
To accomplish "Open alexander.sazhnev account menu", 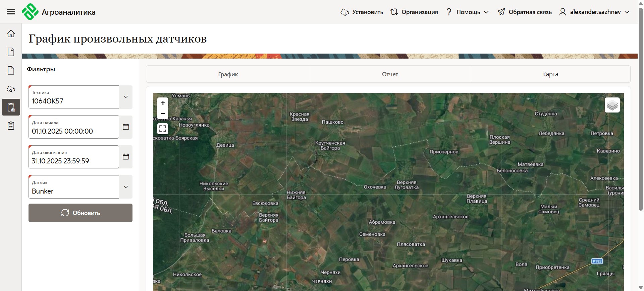I will pyautogui.click(x=594, y=12).
